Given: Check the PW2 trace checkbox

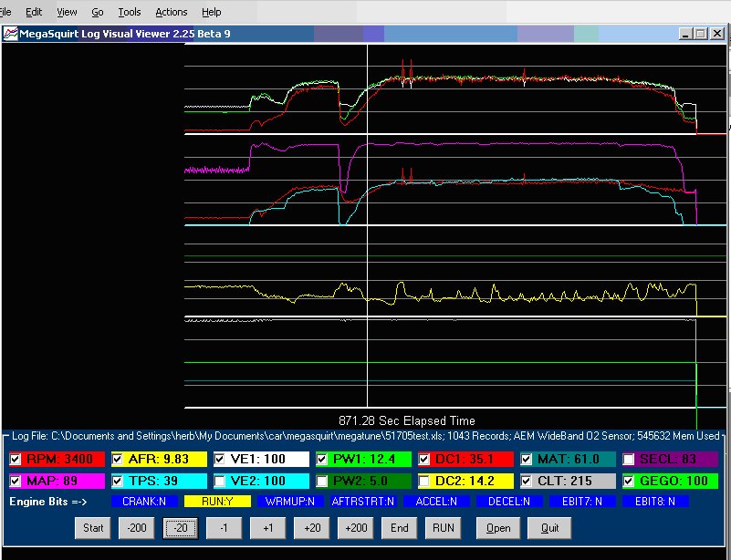Looking at the screenshot, I should (x=321, y=481).
